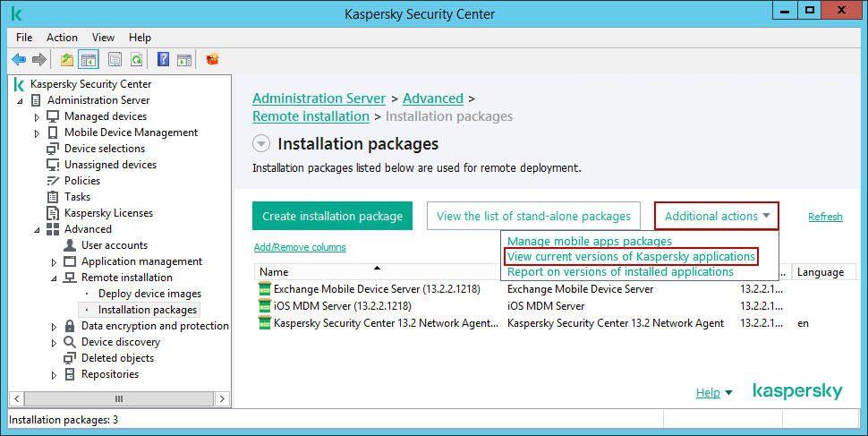Click the Add/Remove columns link
This screenshot has height=436, width=868.
click(x=300, y=247)
